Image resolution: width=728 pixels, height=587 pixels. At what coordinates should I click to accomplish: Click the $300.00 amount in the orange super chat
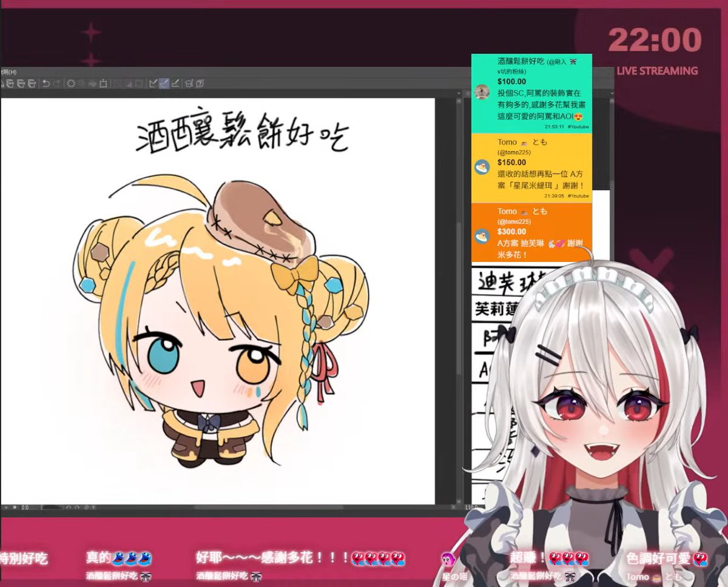coord(511,232)
